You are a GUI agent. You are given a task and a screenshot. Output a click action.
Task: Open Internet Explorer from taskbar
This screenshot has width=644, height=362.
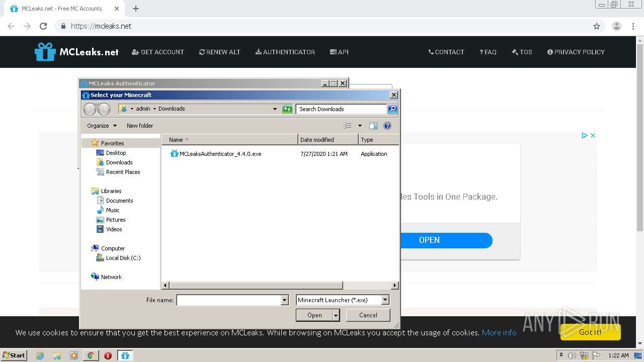click(40, 355)
